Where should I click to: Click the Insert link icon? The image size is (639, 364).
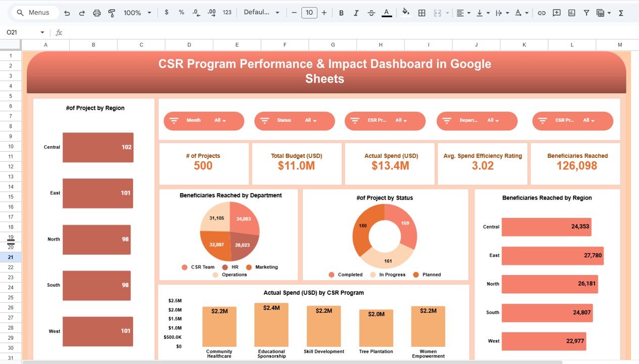[541, 13]
